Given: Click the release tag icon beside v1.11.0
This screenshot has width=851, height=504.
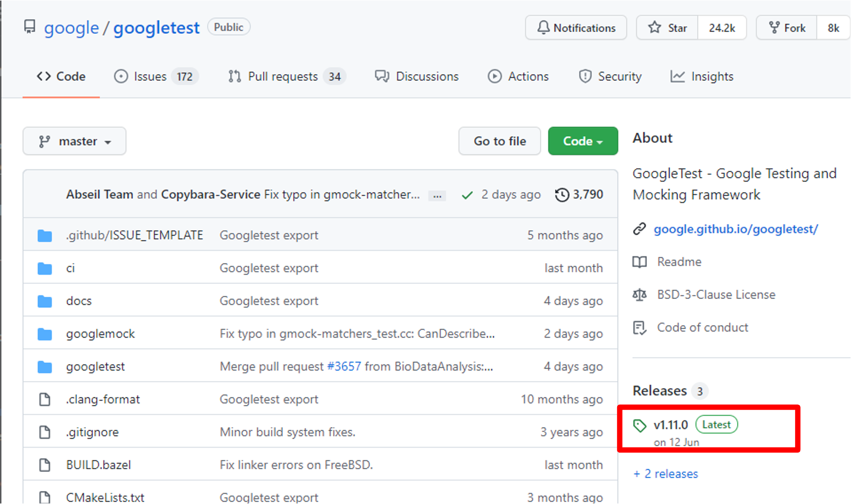Looking at the screenshot, I should tap(640, 425).
